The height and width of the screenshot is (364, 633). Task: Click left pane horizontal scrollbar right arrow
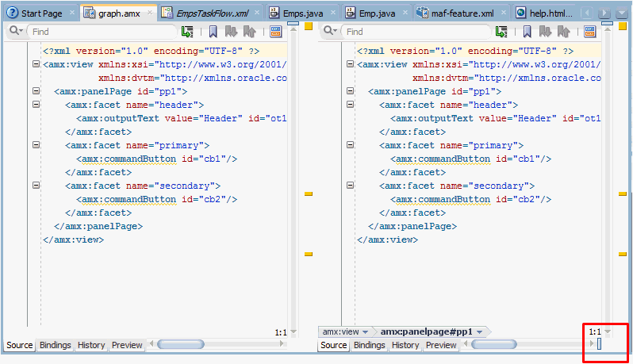click(x=282, y=344)
